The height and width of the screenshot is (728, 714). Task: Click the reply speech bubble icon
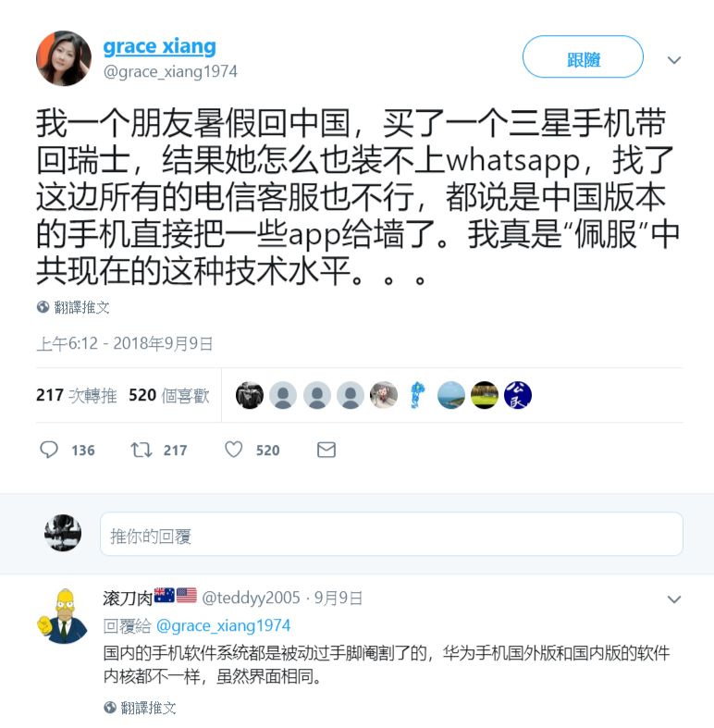[49, 450]
